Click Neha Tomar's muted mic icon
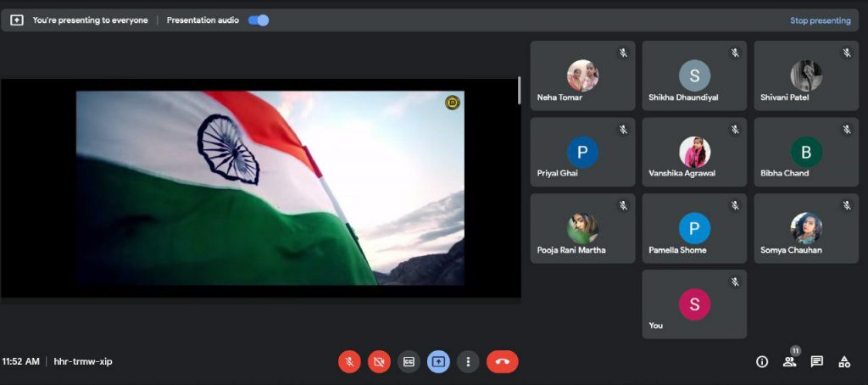This screenshot has width=868, height=385. [623, 53]
